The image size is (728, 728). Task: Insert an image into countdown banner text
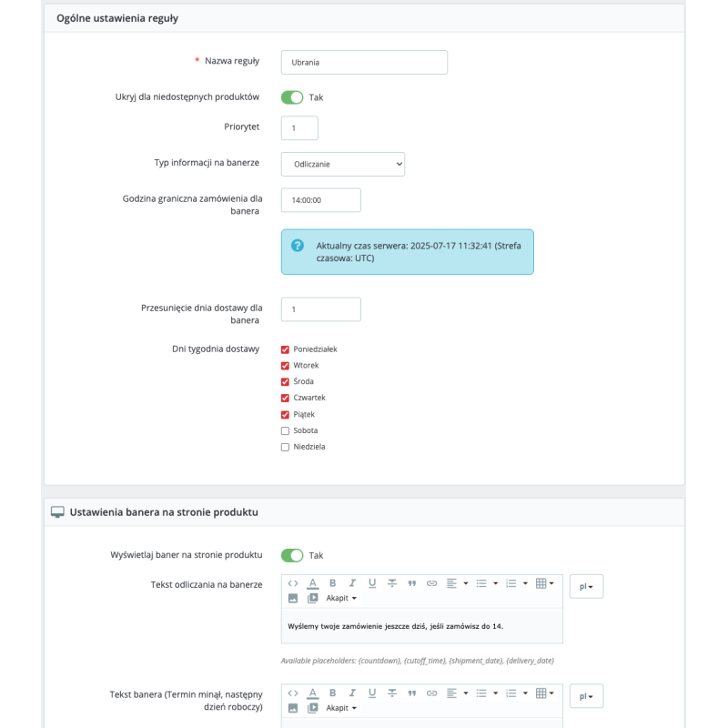tap(293, 598)
